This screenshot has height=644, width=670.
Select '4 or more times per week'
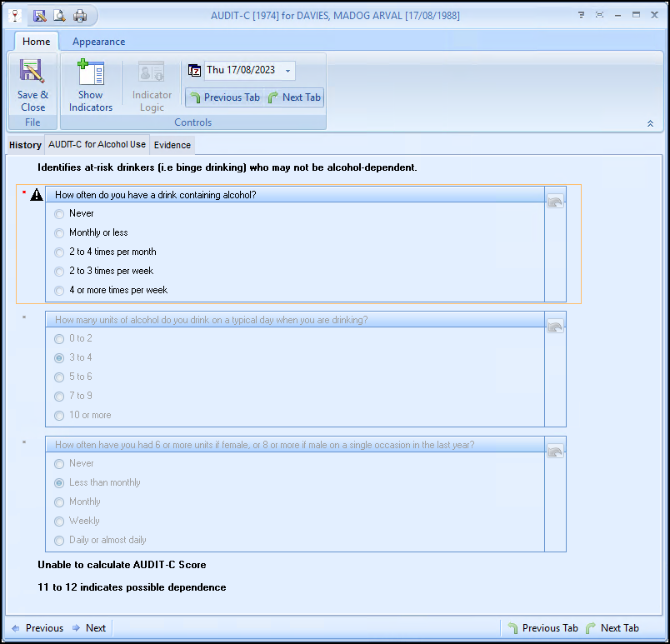[x=59, y=291]
